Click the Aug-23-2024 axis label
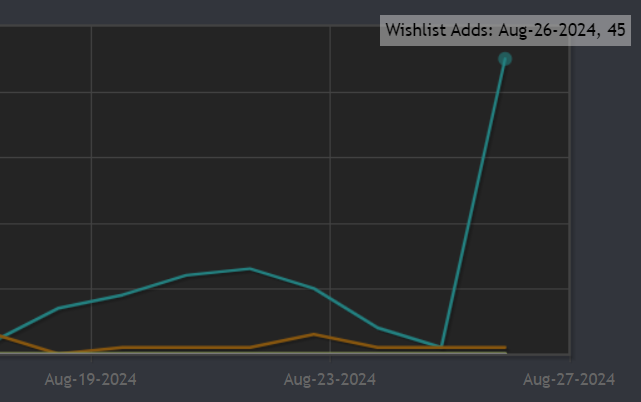 click(x=330, y=380)
